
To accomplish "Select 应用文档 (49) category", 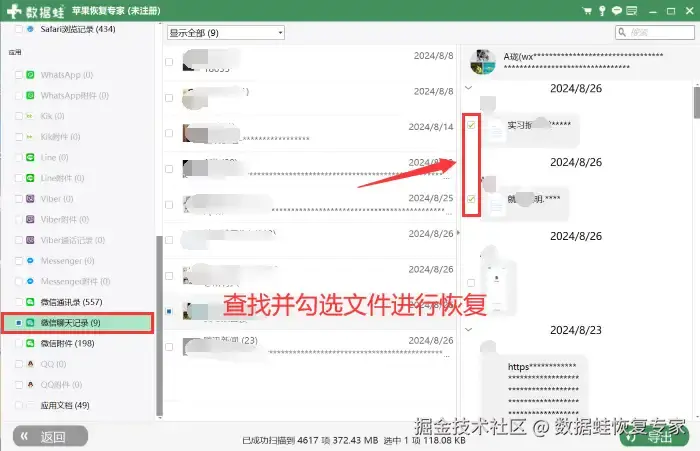I will click(65, 405).
